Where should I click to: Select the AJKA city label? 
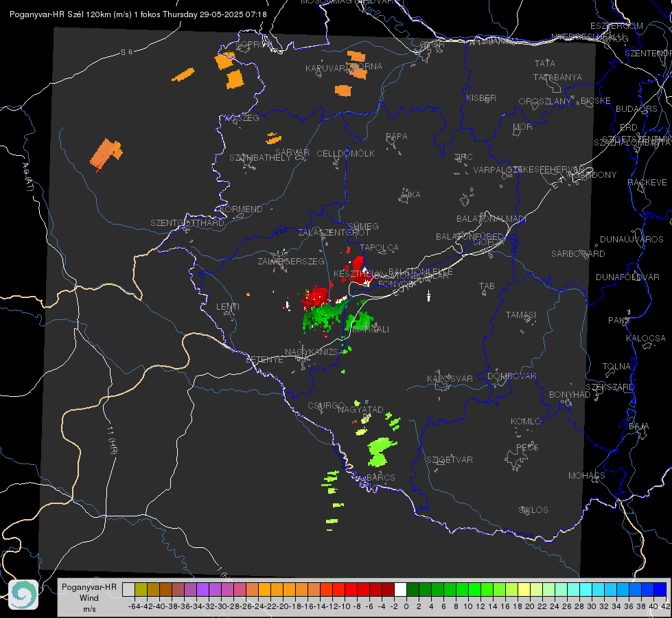[x=410, y=195]
